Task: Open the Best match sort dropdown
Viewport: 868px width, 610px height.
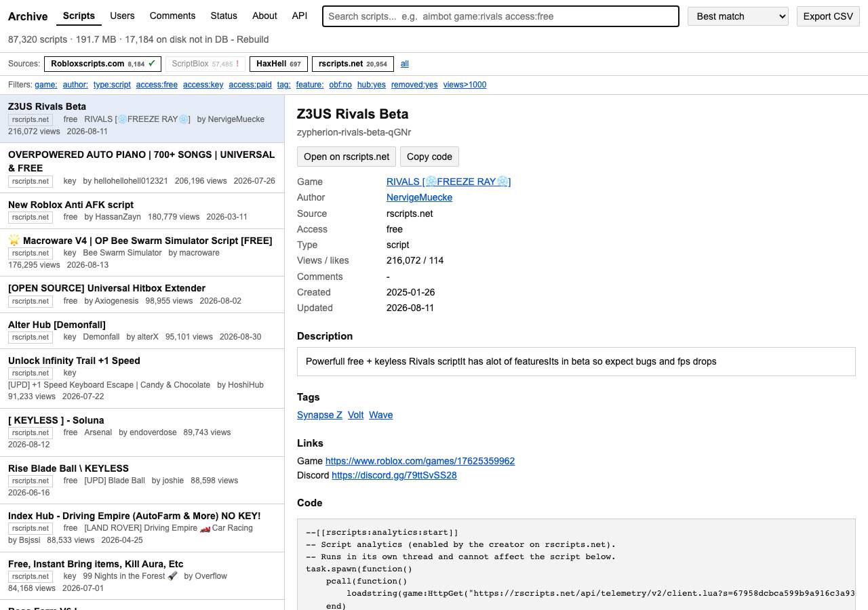Action: pos(738,16)
